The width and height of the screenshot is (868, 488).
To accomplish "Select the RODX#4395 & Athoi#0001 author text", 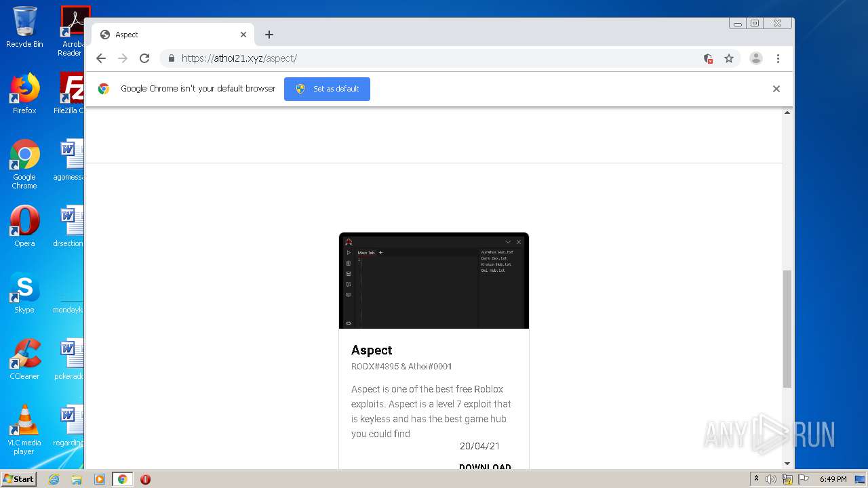I will tap(401, 367).
